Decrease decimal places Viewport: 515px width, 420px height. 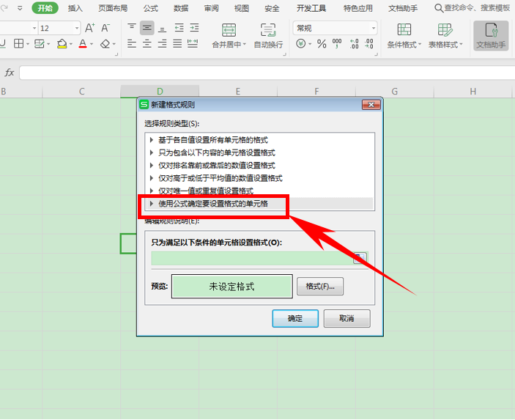tap(368, 44)
